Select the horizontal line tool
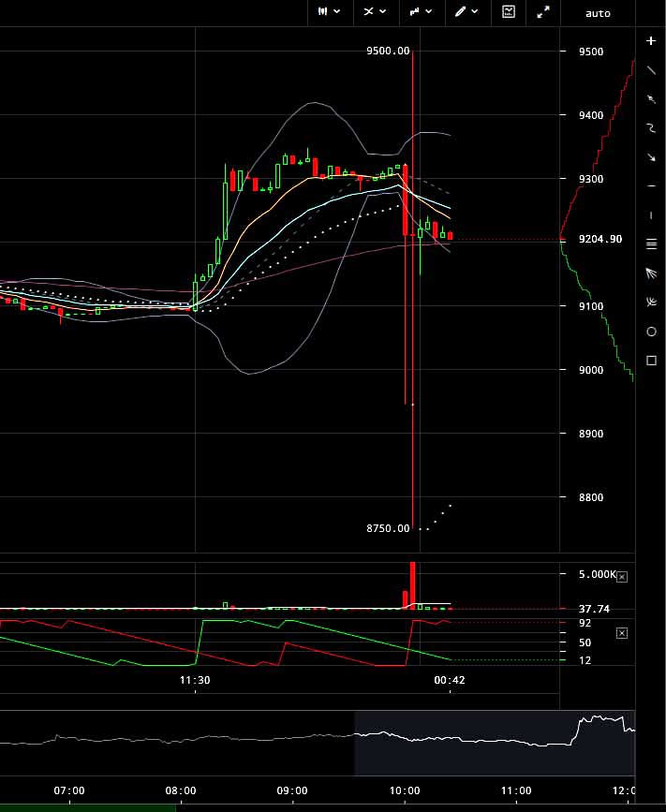The image size is (666, 812). pos(651,186)
